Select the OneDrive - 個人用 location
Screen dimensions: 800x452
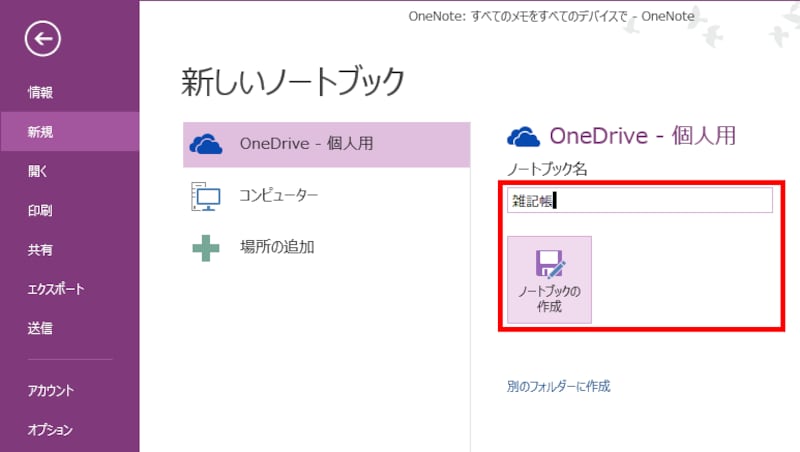click(x=327, y=144)
